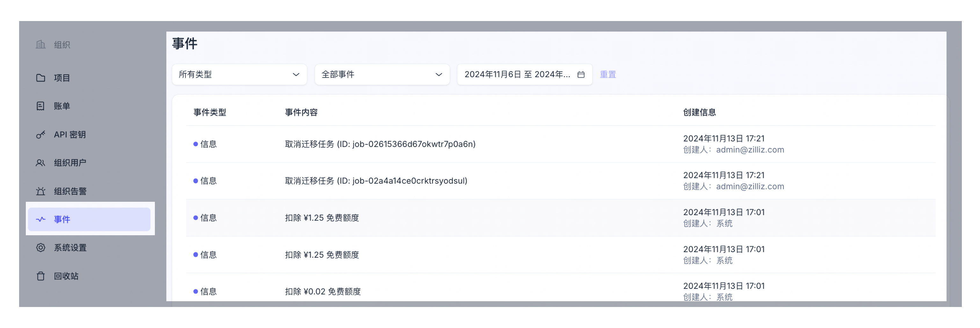
Task: Click the recycle bin trash icon
Action: click(x=40, y=276)
